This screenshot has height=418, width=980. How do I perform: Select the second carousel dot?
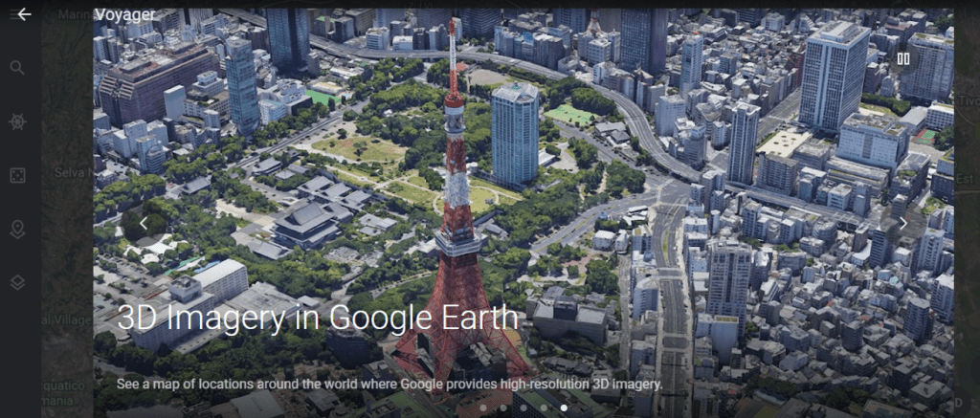502,407
